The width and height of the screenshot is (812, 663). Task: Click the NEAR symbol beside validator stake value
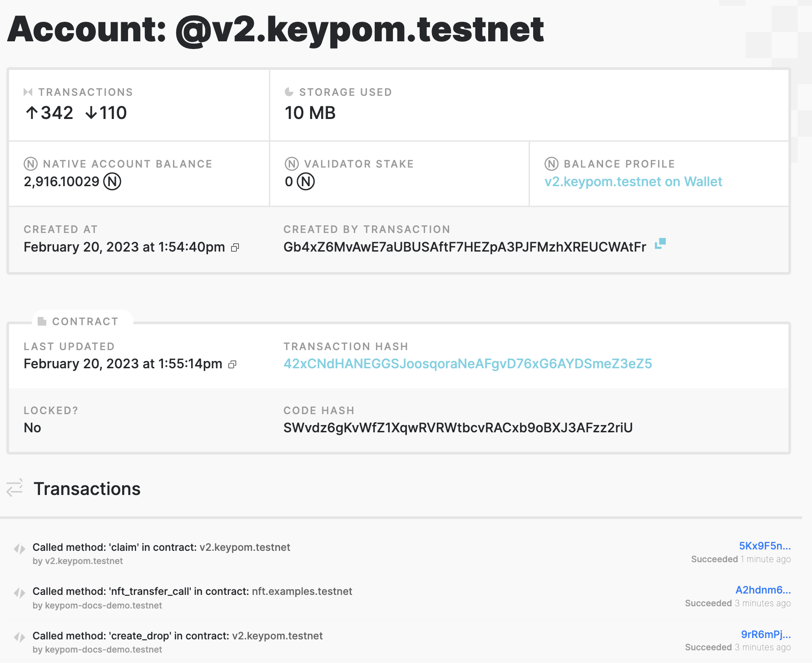(x=306, y=182)
